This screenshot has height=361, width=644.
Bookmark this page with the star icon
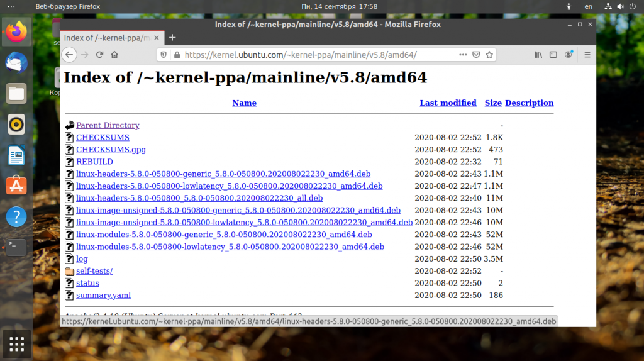(x=489, y=55)
